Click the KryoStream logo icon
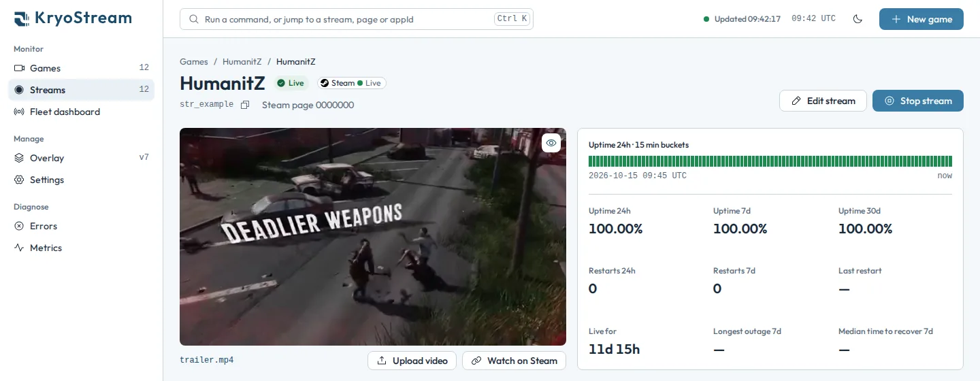Image resolution: width=980 pixels, height=381 pixels. 21,18
